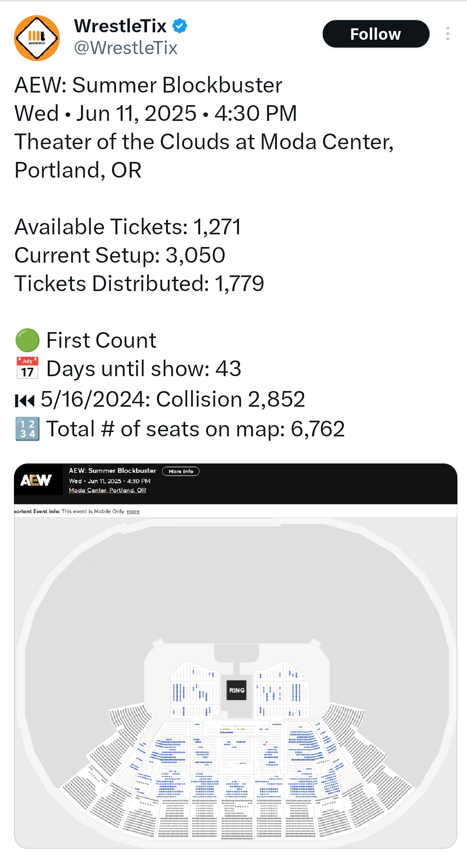Click the event title in ticket header
Image resolution: width=467 pixels, height=868 pixels.
click(112, 470)
